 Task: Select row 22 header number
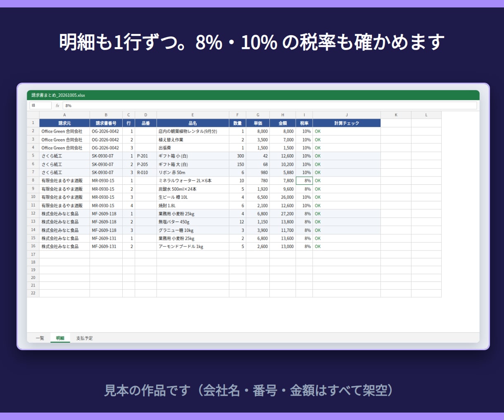coord(33,293)
